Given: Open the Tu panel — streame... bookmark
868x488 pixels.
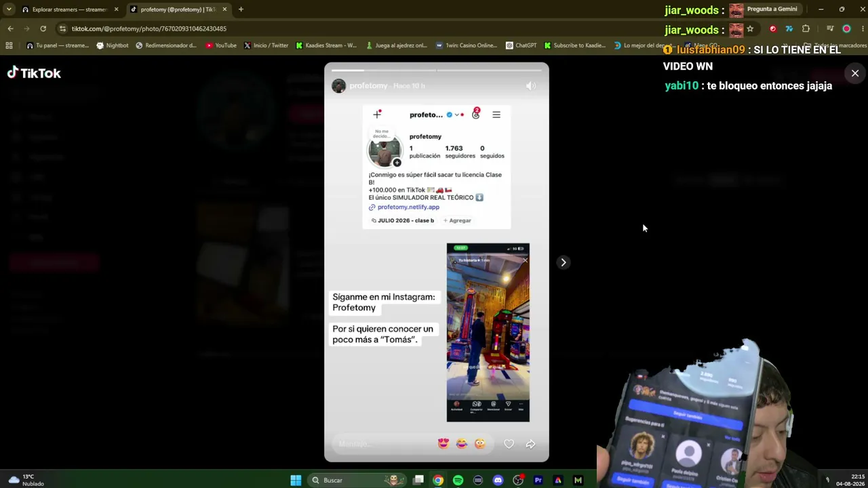Looking at the screenshot, I should [x=58, y=45].
